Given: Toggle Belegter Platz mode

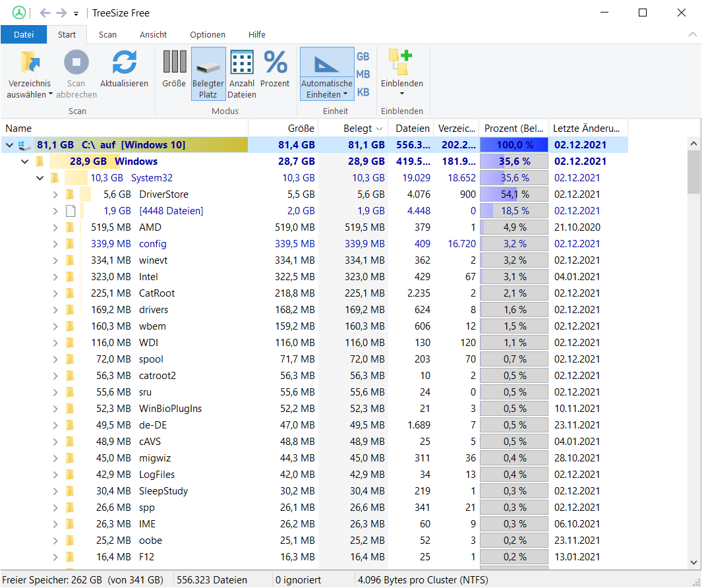Looking at the screenshot, I should click(208, 74).
